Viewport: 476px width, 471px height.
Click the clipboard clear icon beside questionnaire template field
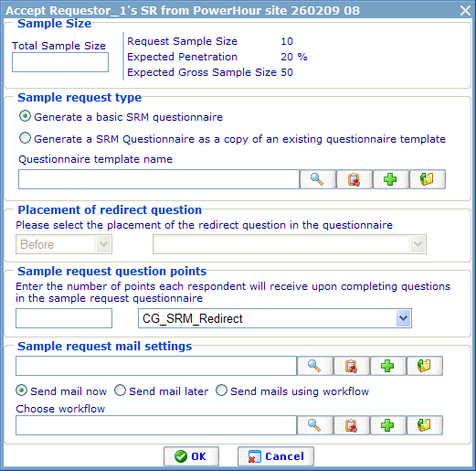354,179
